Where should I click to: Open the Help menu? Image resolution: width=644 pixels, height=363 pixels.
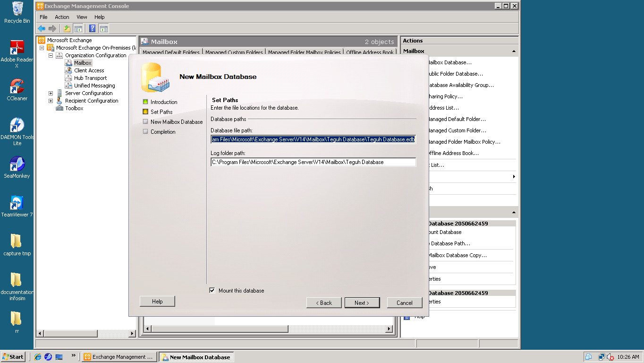pyautogui.click(x=99, y=17)
